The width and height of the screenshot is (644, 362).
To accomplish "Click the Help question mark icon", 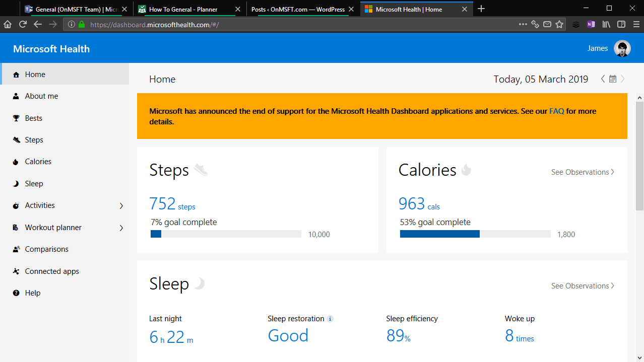I will coord(16,293).
